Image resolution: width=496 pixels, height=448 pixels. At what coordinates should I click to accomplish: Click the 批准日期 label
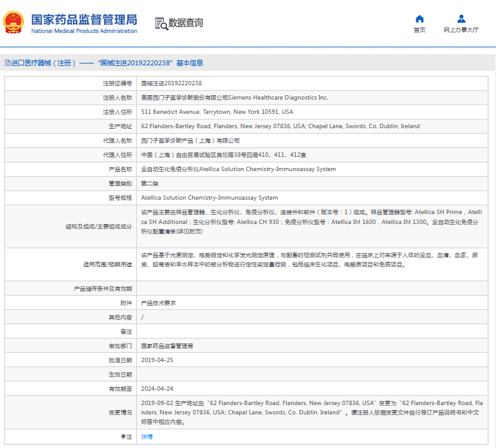pyautogui.click(x=120, y=360)
